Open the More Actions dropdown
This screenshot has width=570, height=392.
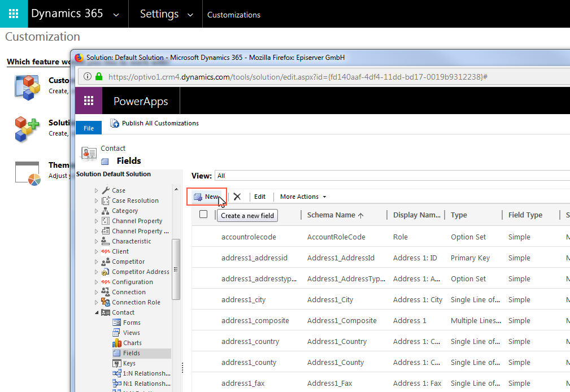[x=303, y=197]
